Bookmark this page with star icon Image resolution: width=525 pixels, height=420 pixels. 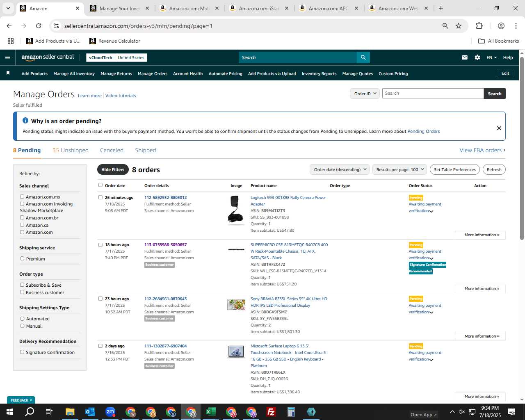pyautogui.click(x=459, y=26)
